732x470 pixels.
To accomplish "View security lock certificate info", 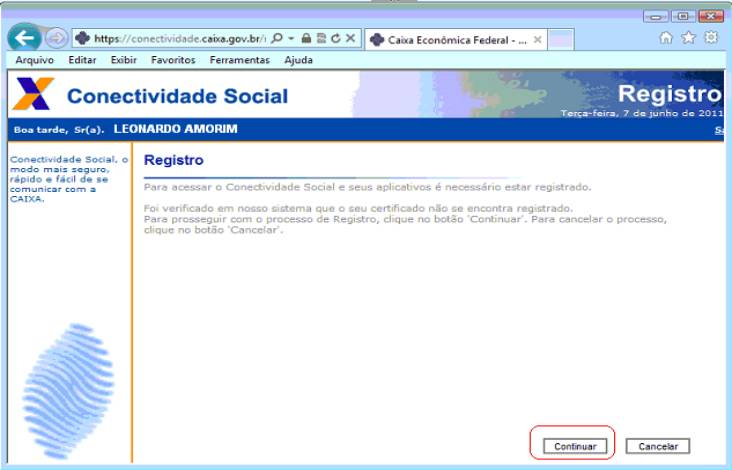I will pyautogui.click(x=306, y=38).
